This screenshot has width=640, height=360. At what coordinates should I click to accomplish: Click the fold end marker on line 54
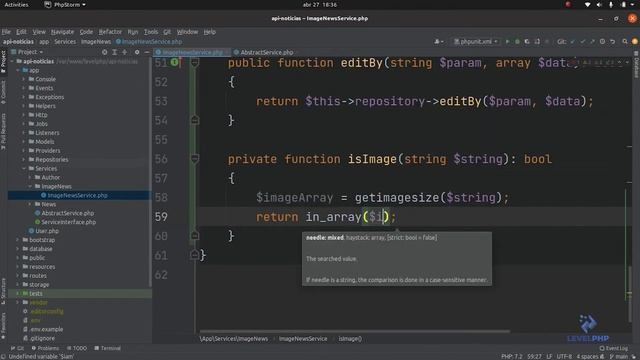[x=195, y=120]
